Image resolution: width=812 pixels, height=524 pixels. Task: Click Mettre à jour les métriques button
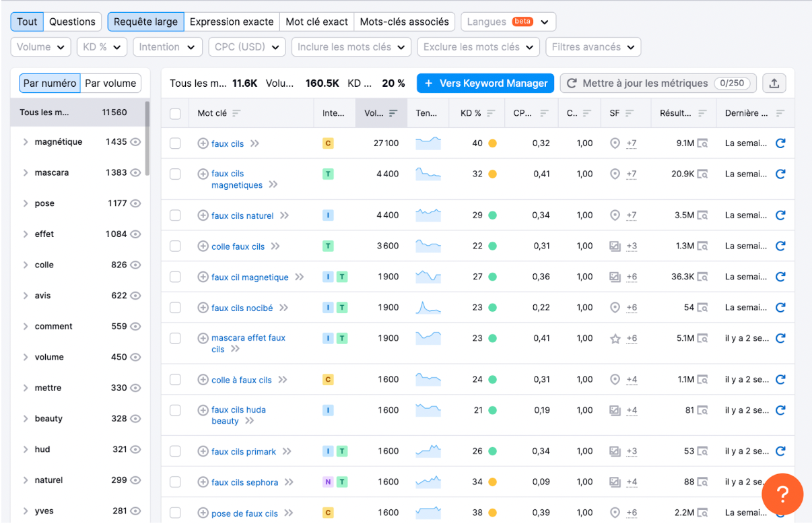[658, 84]
